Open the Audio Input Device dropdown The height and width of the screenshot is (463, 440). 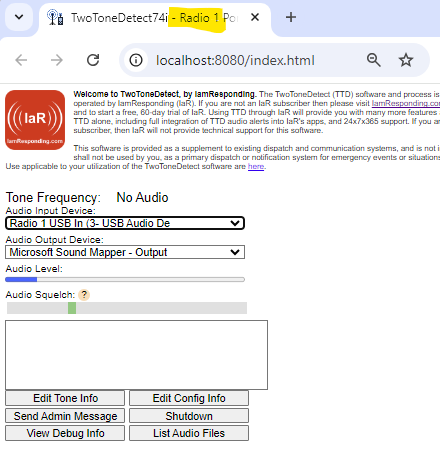(125, 223)
